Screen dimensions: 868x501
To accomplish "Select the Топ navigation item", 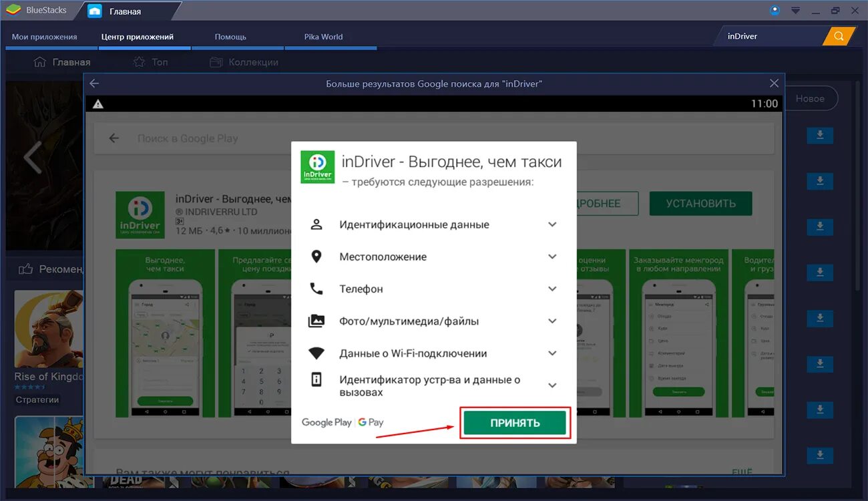I will coord(151,62).
